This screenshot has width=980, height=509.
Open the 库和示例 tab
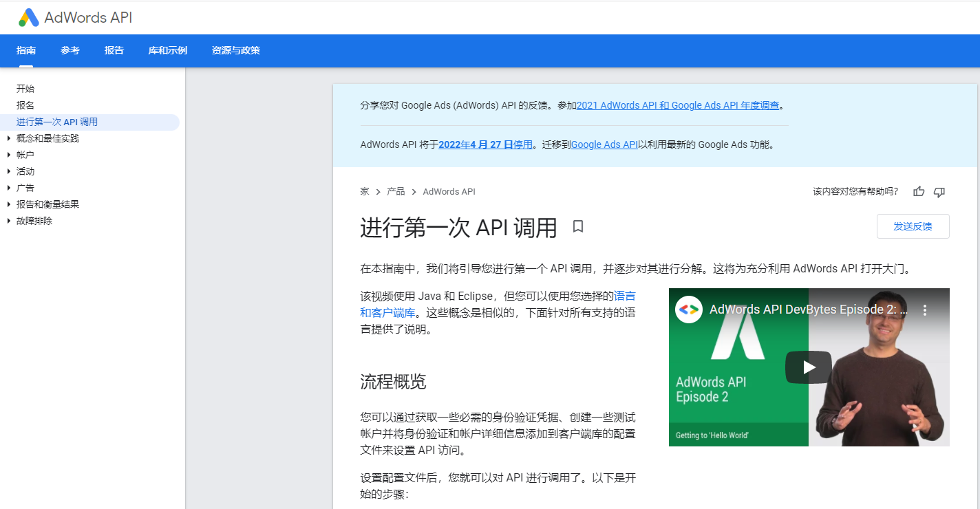(167, 51)
